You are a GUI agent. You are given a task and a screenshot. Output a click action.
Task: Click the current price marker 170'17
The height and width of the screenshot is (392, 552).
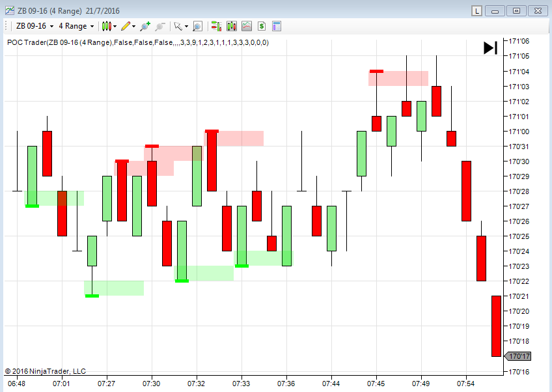tap(518, 356)
